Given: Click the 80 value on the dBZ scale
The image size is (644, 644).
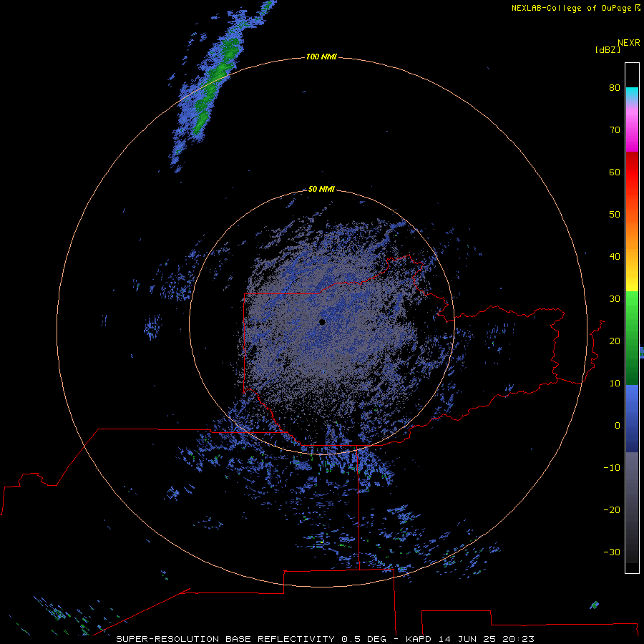Looking at the screenshot, I should pos(615,87).
